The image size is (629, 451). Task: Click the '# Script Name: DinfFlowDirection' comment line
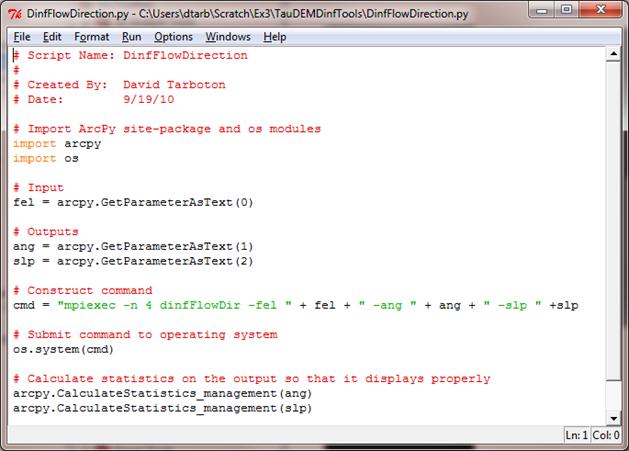(x=130, y=55)
